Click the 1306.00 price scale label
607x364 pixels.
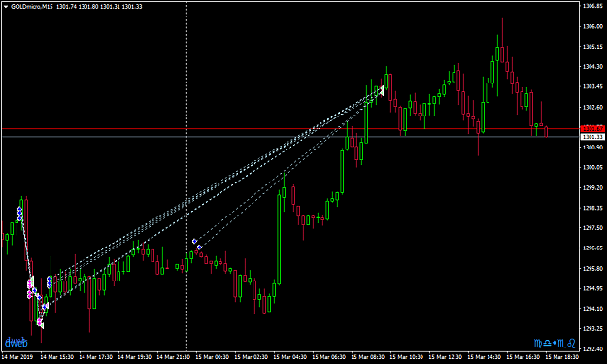tap(592, 26)
